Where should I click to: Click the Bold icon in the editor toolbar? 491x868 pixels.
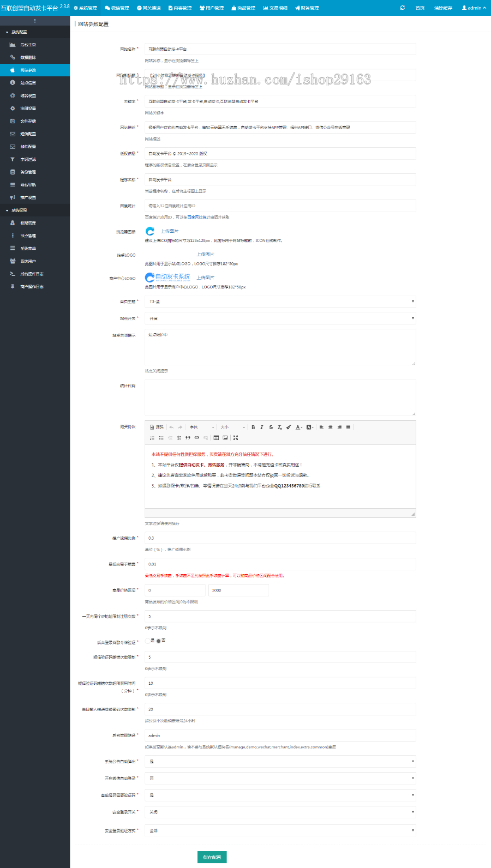(253, 427)
